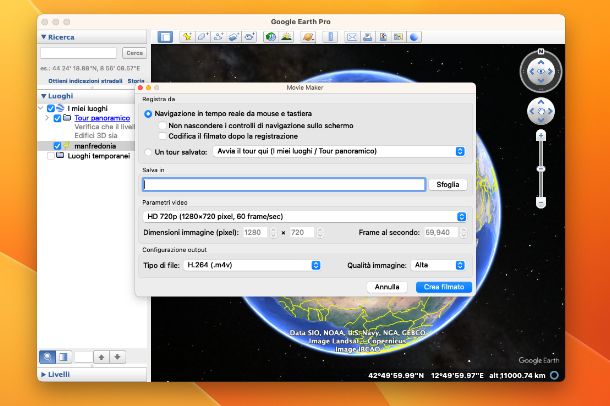This screenshot has height=406, width=610.
Task: Click the Ricerca search input field
Action: click(x=79, y=53)
